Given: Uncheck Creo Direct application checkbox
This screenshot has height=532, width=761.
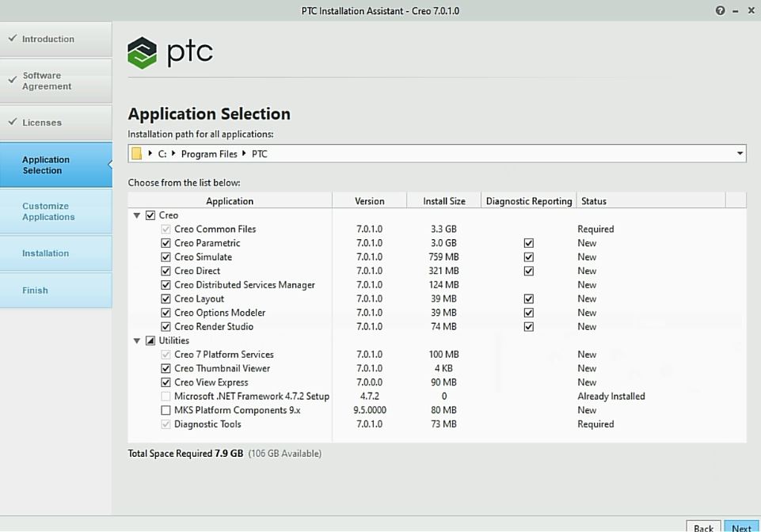Looking at the screenshot, I should [166, 271].
